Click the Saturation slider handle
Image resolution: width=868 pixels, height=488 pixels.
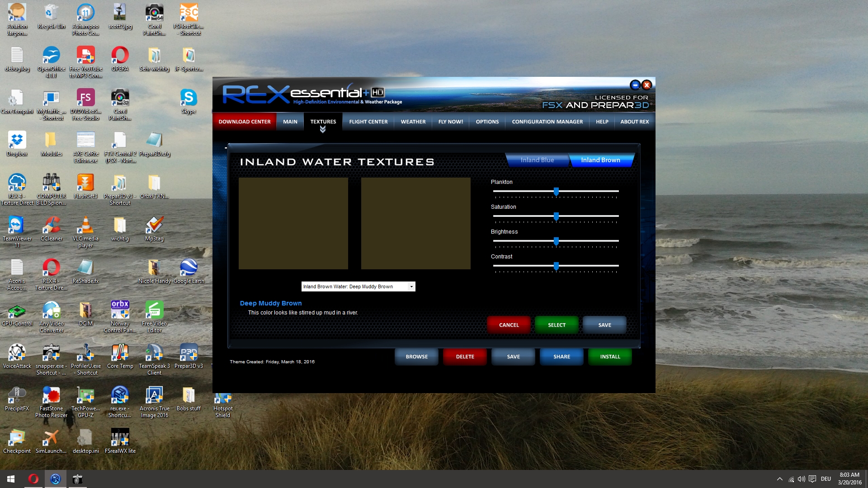click(x=556, y=216)
